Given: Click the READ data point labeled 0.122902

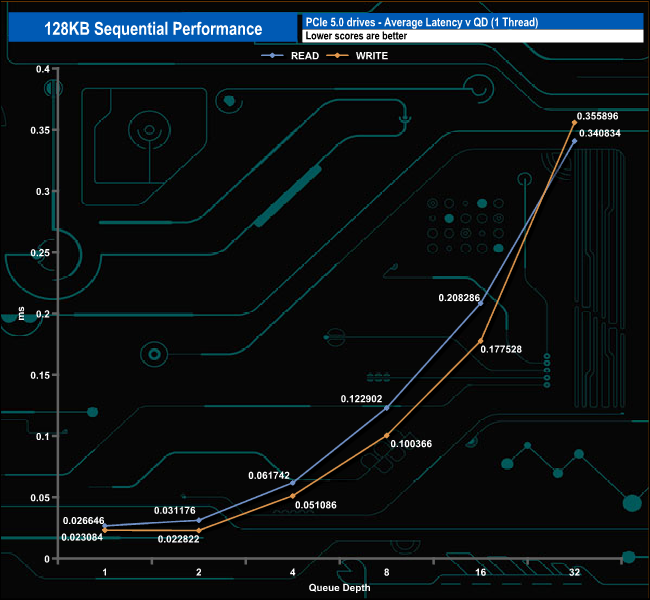Looking at the screenshot, I should click(387, 408).
